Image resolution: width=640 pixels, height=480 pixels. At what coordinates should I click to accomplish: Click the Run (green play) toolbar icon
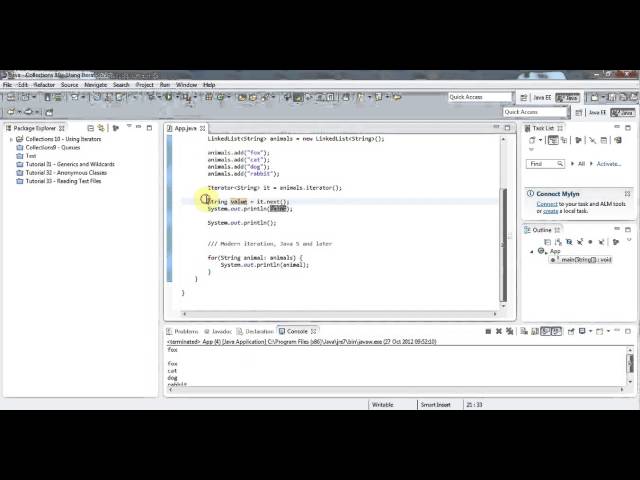168,97
